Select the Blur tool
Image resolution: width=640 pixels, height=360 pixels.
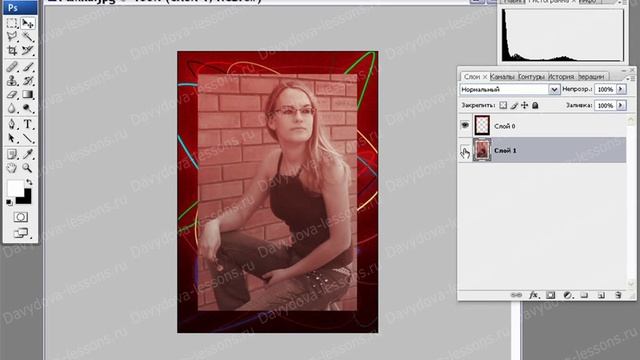tap(12, 108)
